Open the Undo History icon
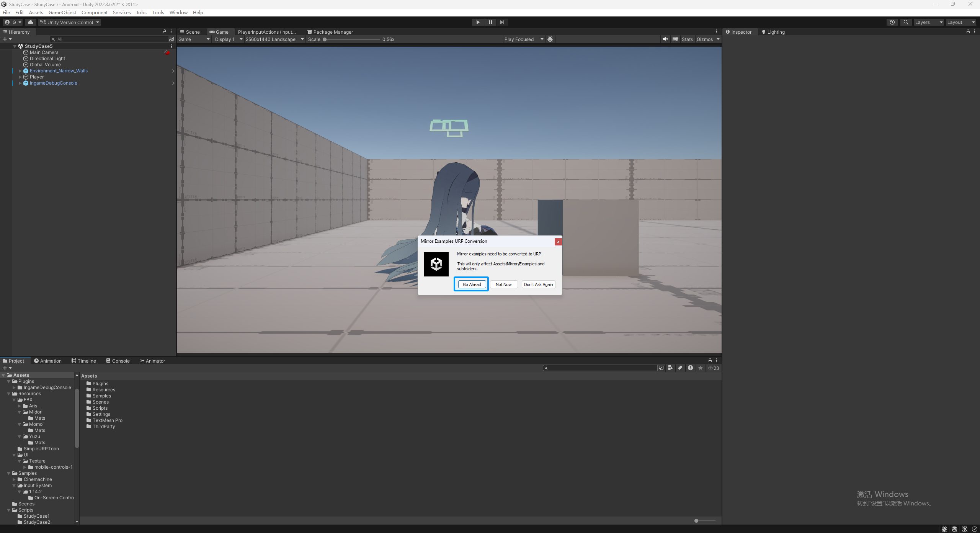 (892, 22)
